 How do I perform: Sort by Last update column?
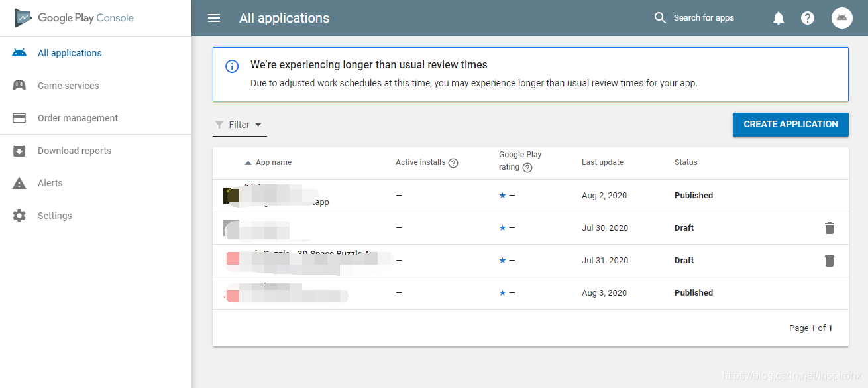pos(602,162)
